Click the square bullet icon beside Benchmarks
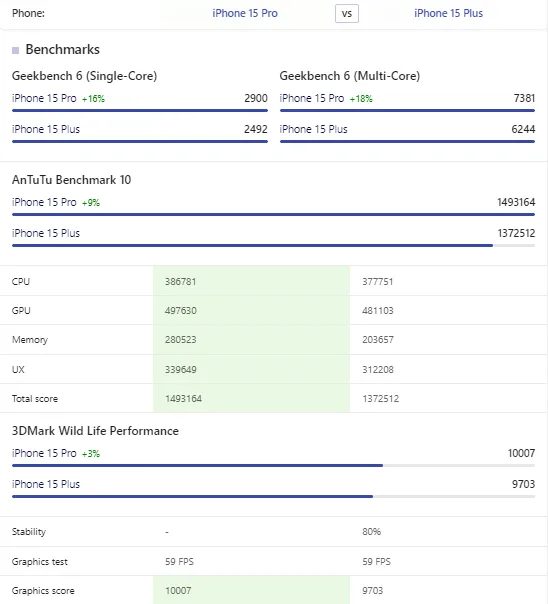This screenshot has width=548, height=604. coord(15,50)
